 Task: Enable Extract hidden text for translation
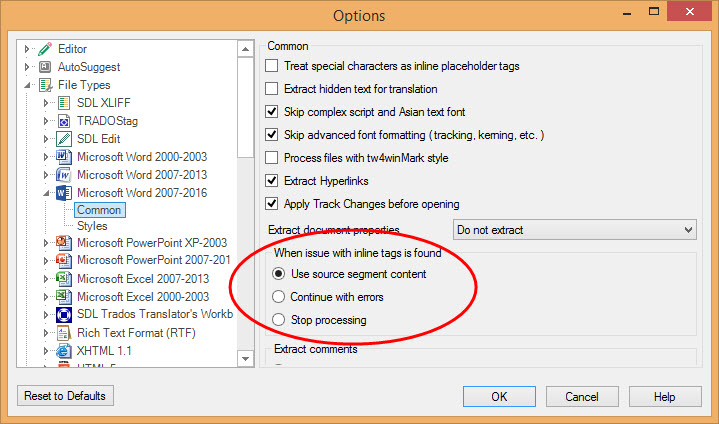[272, 89]
